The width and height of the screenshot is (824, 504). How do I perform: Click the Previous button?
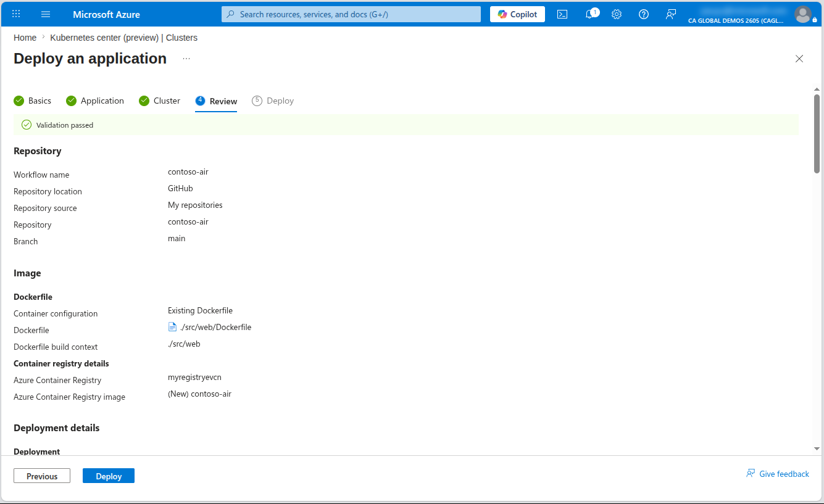pos(42,476)
